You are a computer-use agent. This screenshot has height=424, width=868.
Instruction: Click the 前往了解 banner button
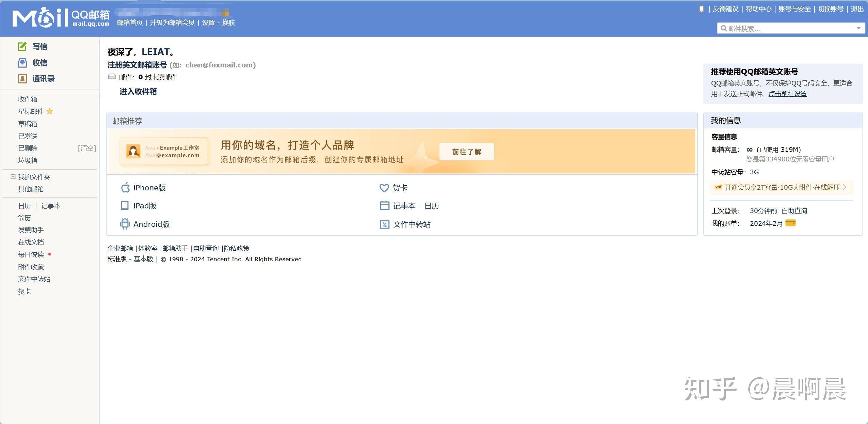(467, 152)
